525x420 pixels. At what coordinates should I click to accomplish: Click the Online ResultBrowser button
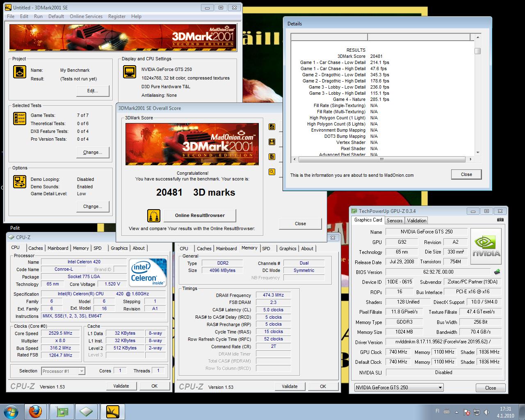click(x=200, y=215)
